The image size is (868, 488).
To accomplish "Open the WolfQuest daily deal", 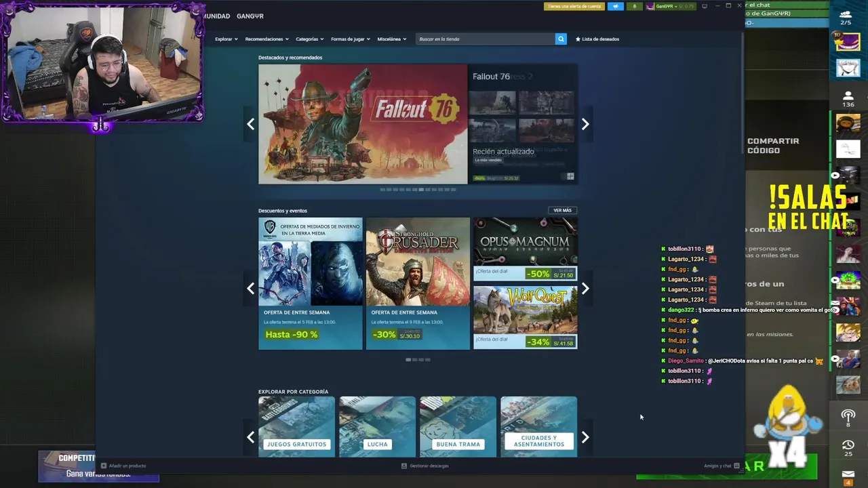I will click(526, 317).
